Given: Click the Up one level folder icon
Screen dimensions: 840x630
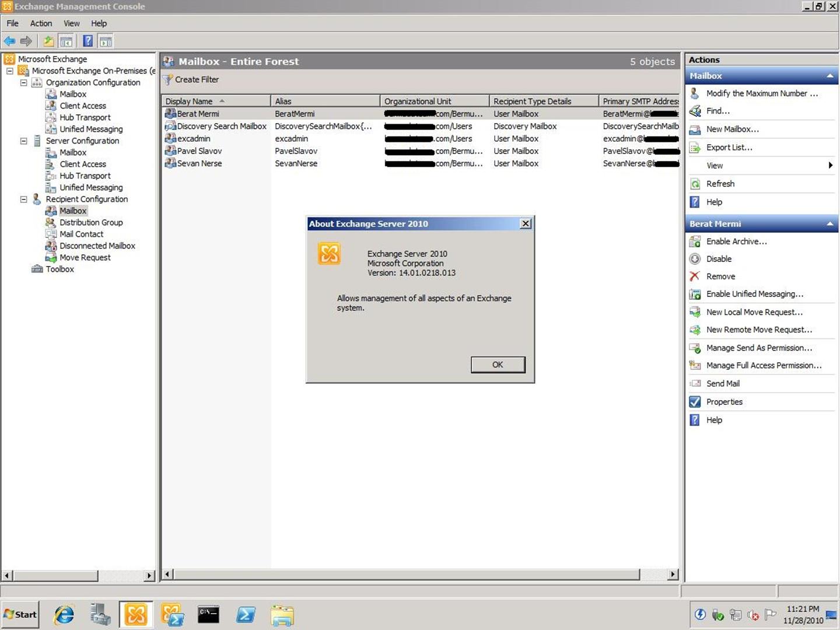Looking at the screenshot, I should coord(48,41).
